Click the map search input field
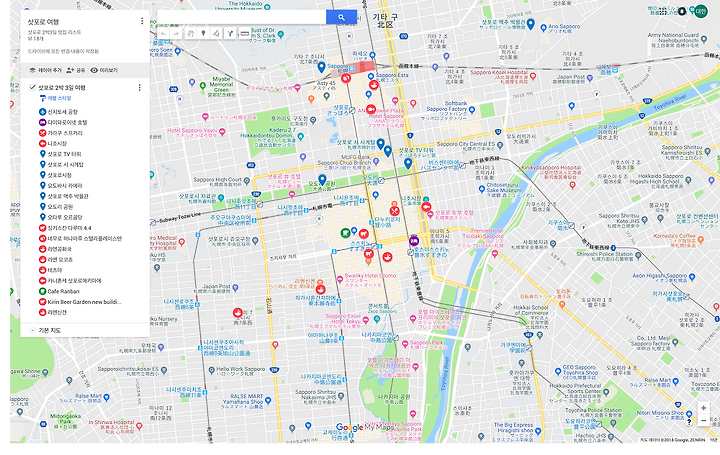 point(242,17)
